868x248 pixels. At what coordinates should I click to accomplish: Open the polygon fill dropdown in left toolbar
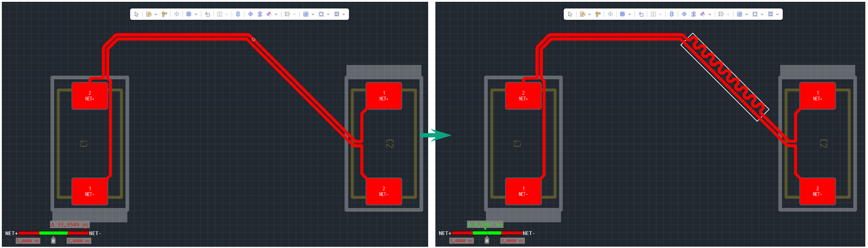pyautogui.click(x=313, y=14)
